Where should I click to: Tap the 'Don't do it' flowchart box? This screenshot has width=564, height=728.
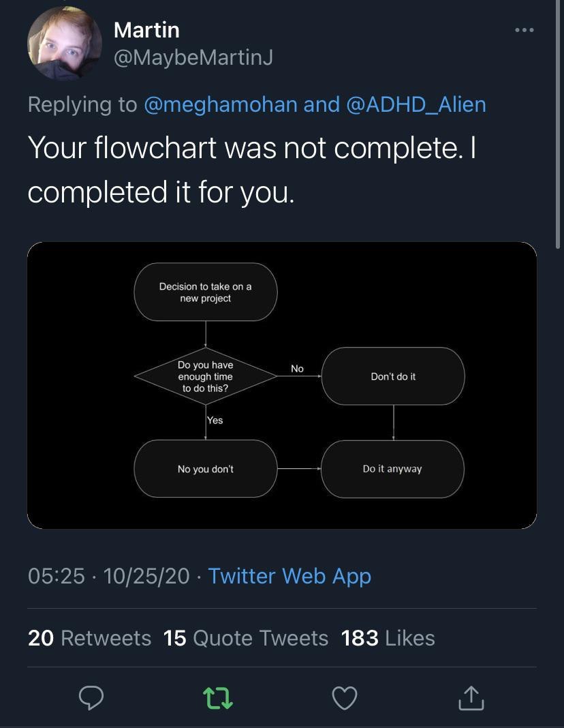click(x=393, y=376)
